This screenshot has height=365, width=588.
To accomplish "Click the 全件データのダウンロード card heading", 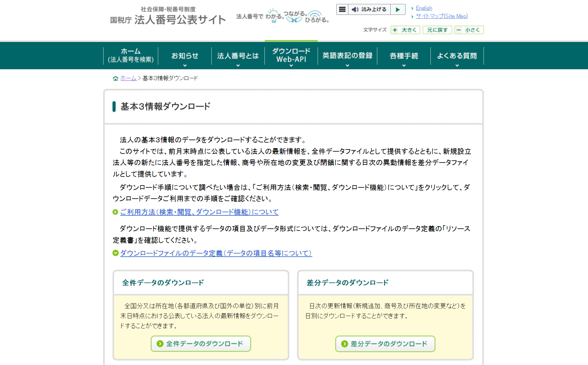I will click(x=163, y=283).
